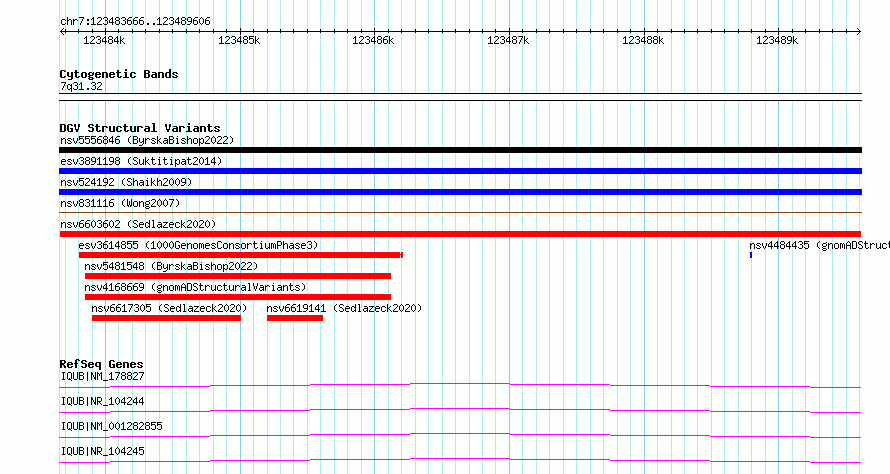
Task: Click the 123484k ruler tick label
Action: pyautogui.click(x=104, y=40)
